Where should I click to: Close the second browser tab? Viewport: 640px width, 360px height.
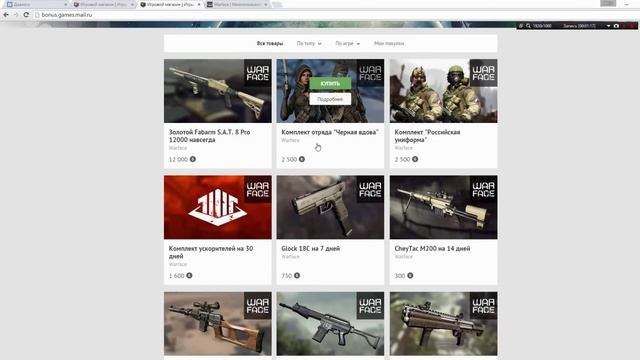[x=132, y=4]
